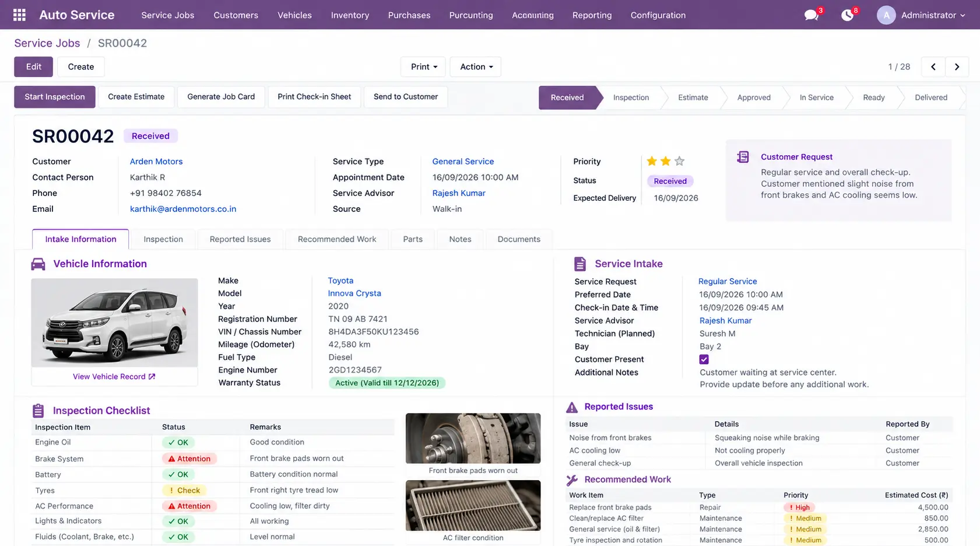980x546 pixels.
Task: Open the Reporting menu
Action: [592, 15]
